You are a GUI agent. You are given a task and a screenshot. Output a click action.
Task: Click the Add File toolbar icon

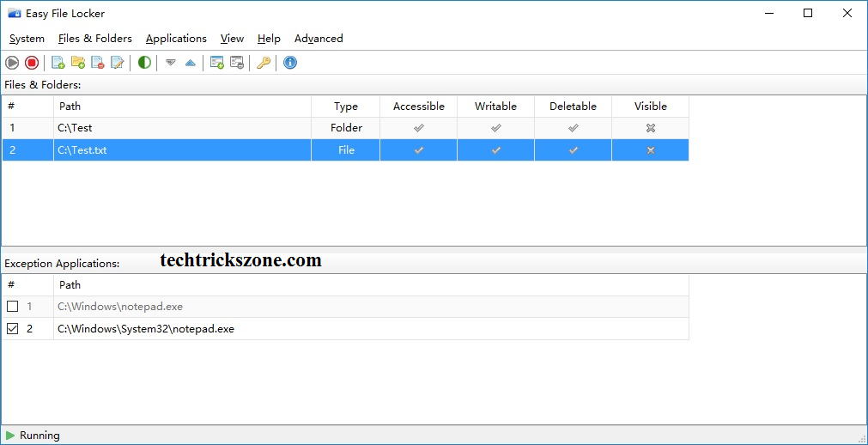point(58,63)
